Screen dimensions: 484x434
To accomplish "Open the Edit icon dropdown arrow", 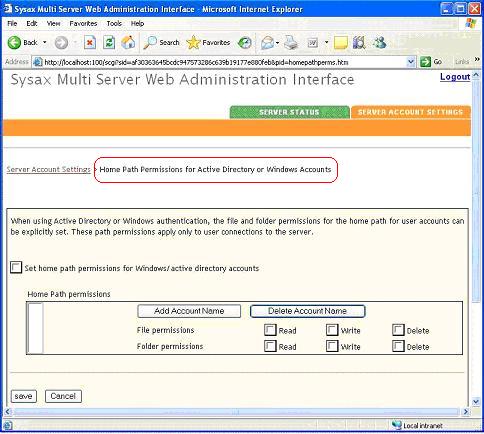I will [x=326, y=43].
